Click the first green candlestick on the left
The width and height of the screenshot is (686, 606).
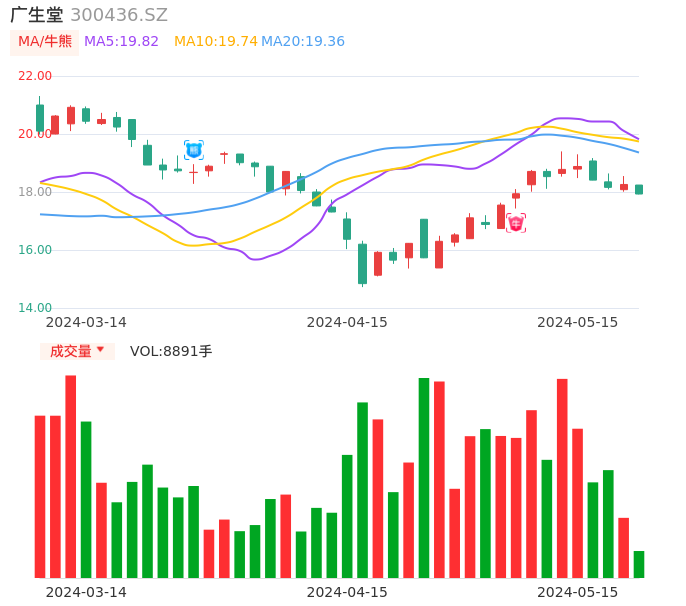[x=40, y=117]
